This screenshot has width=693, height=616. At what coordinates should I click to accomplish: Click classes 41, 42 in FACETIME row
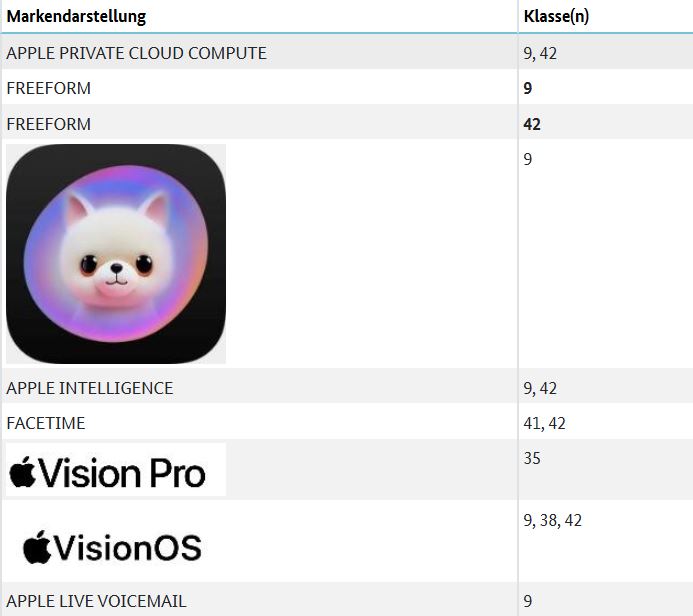[544, 423]
